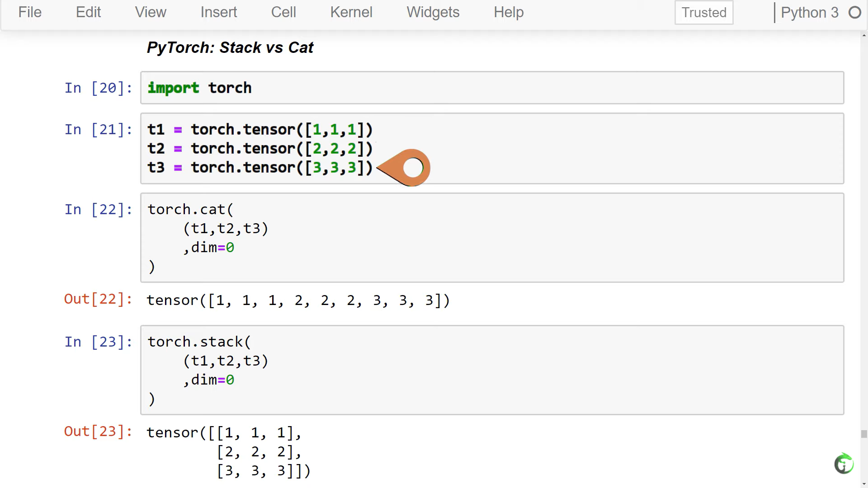Open the Widgets menu
This screenshot has height=488, width=868.
pos(433,12)
